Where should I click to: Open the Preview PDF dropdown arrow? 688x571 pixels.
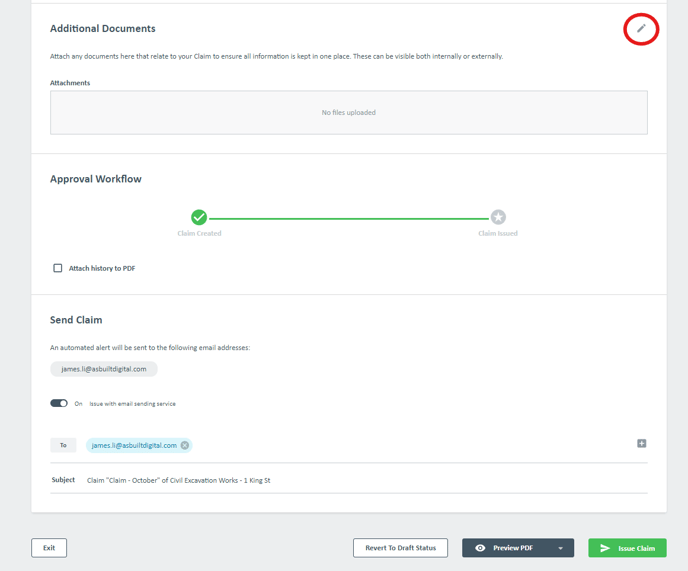coord(560,548)
